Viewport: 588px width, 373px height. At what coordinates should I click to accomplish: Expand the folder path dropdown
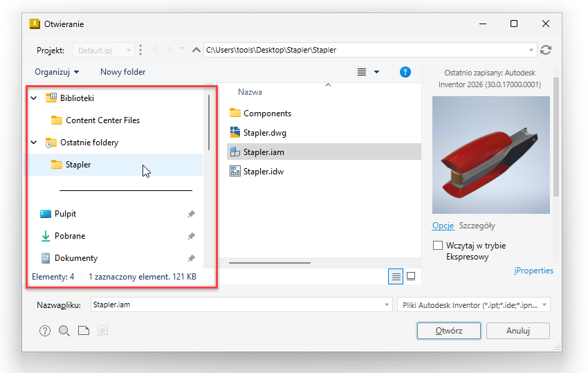click(x=531, y=50)
